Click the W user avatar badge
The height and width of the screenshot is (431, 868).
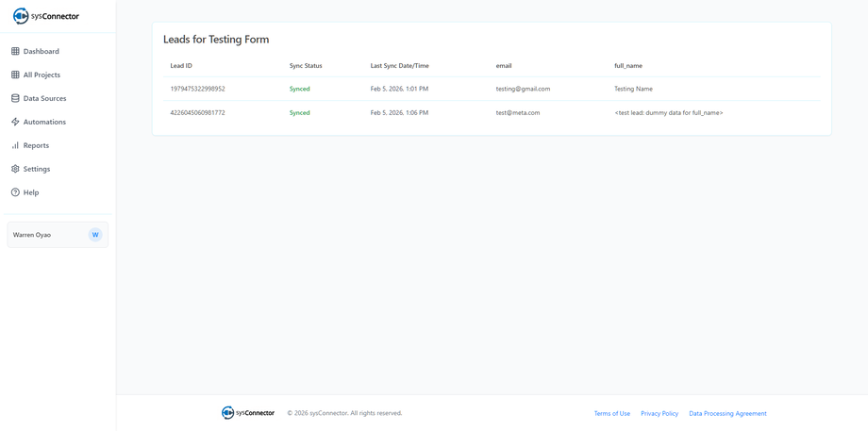95,235
